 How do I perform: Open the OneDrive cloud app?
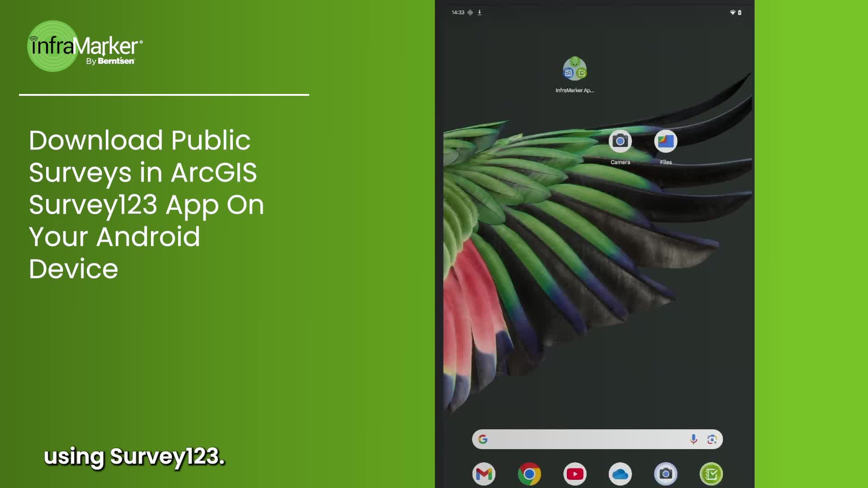pyautogui.click(x=620, y=474)
